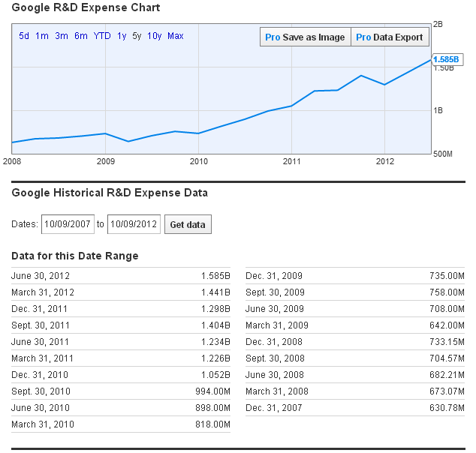The height and width of the screenshot is (453, 476).
Task: Click the 630.78M value for Dec. 31, 2007
Action: pos(447,408)
